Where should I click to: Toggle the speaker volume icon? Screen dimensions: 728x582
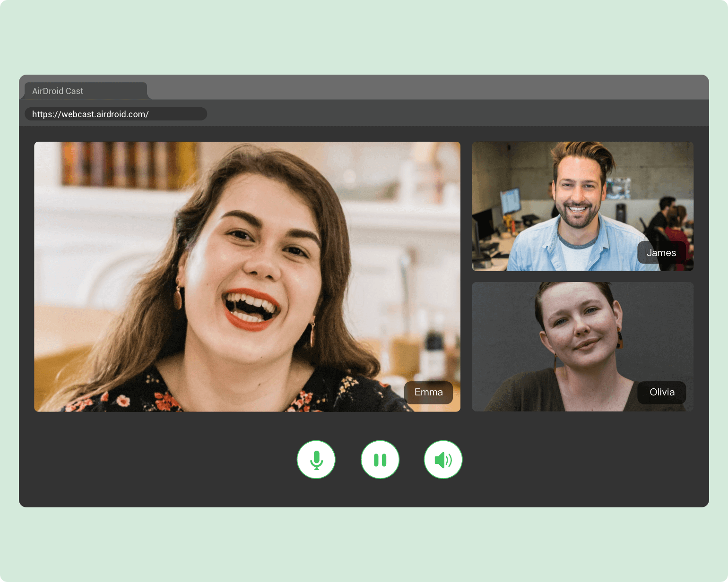(x=443, y=460)
